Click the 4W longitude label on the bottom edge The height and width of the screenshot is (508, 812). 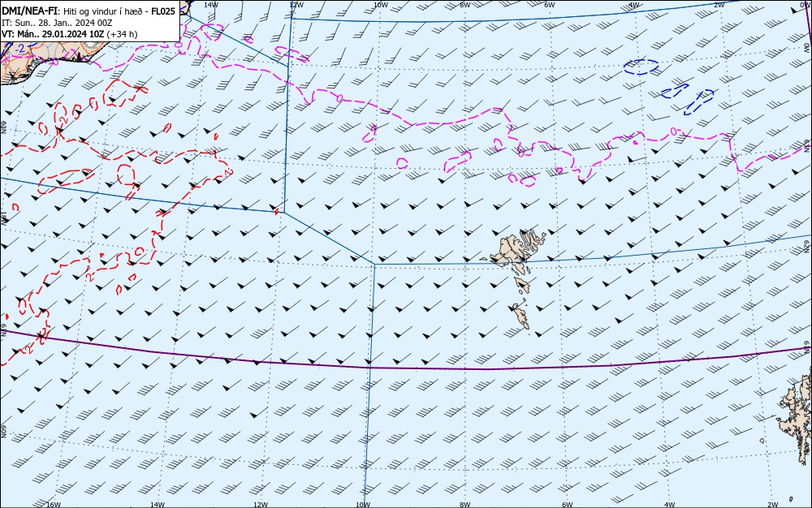click(x=670, y=505)
